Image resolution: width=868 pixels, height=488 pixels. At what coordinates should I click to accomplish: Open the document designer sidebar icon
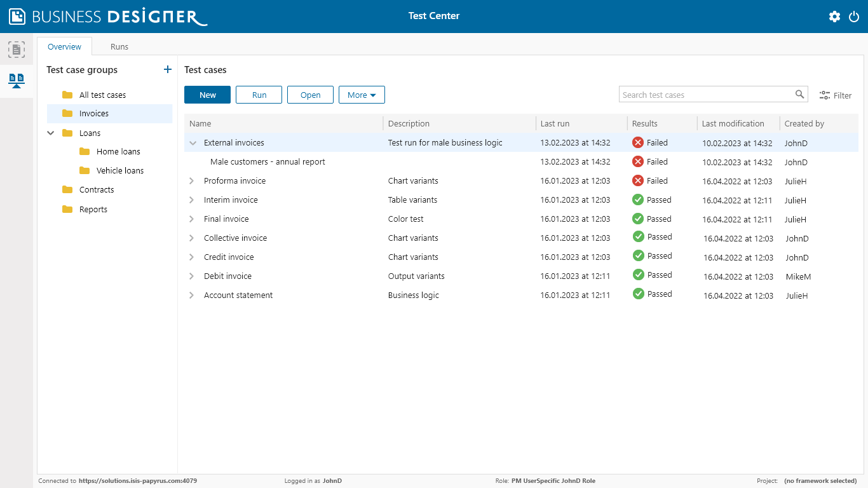coord(17,50)
